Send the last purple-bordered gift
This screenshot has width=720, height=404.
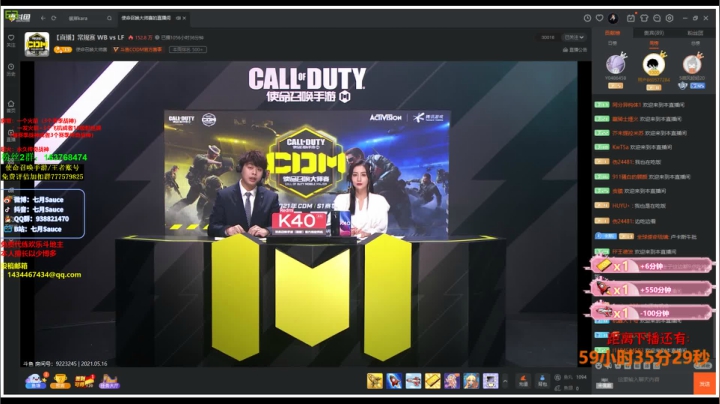coord(490,381)
